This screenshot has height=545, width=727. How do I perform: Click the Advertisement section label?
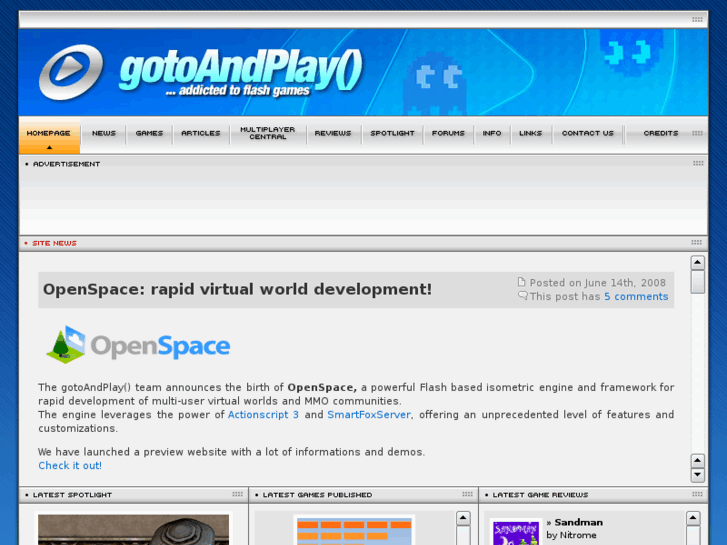click(x=66, y=164)
